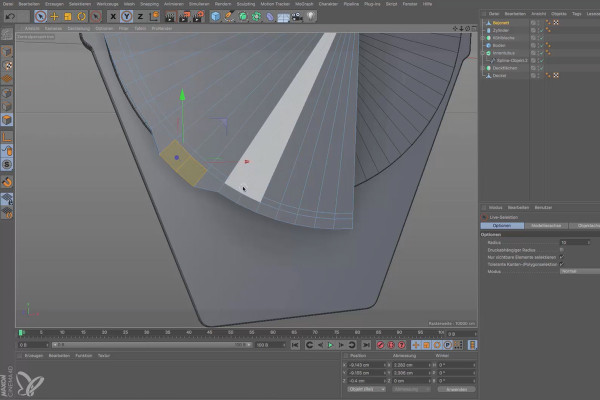
Task: Open the render settings icon
Action: point(198,16)
